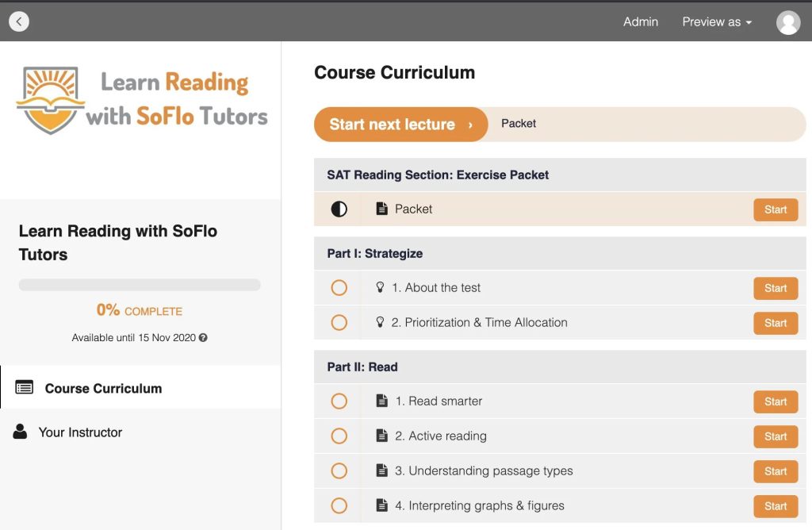Toggle the half-filled progress circle for Packet
This screenshot has width=812, height=530.
tap(339, 209)
